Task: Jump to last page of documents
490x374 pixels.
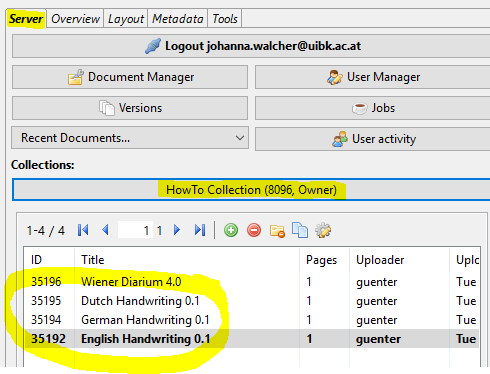Action: (x=200, y=230)
